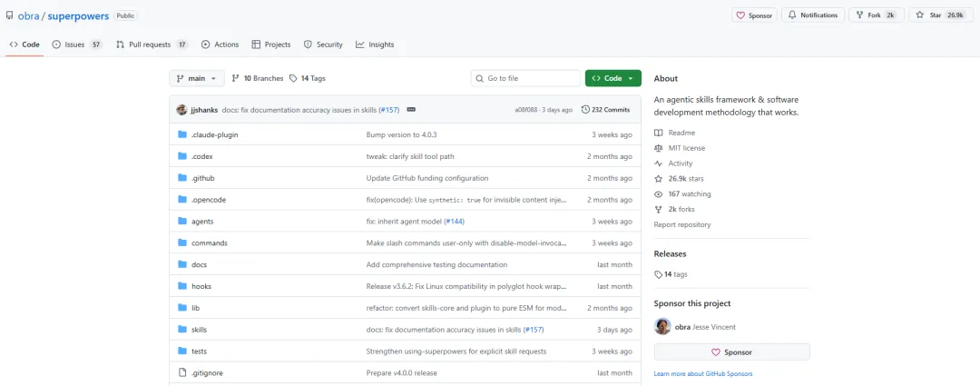980x386 pixels.
Task: Click the commit history clock icon
Action: [585, 109]
